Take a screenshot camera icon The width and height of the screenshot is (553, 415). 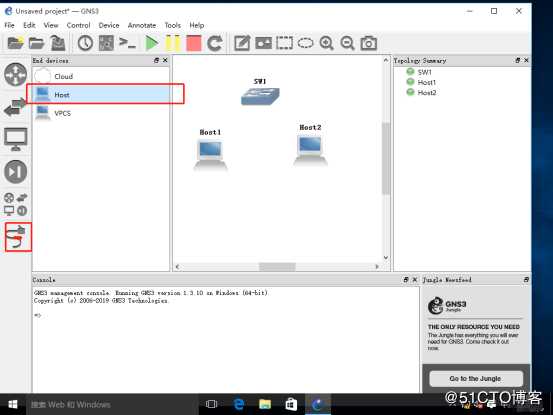[x=369, y=43]
